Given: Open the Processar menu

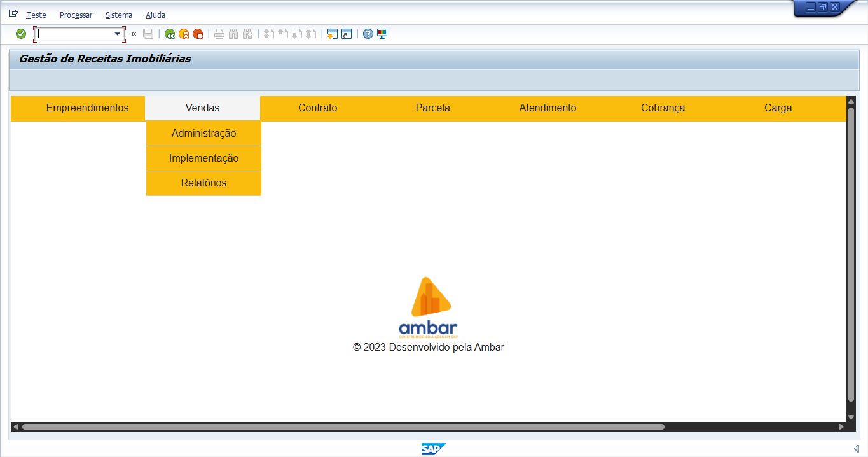Looking at the screenshot, I should [76, 15].
